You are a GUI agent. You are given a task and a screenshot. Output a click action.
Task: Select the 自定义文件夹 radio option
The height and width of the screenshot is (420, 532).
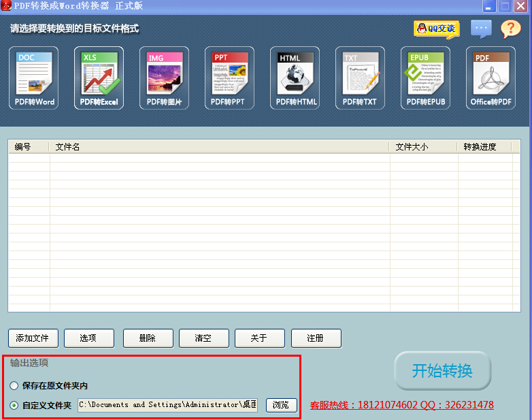(x=14, y=406)
